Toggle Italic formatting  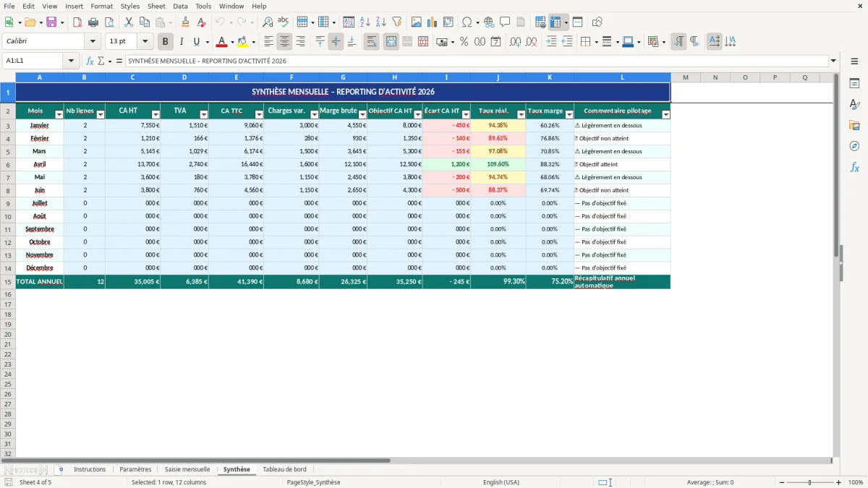(182, 42)
